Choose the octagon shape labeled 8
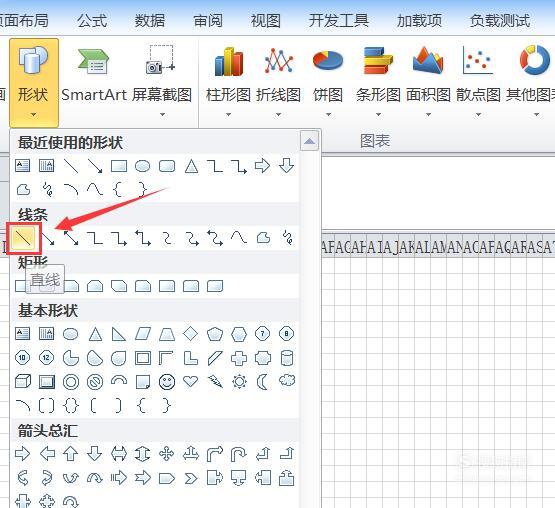Viewport: 555px width, 508px height. click(x=286, y=333)
